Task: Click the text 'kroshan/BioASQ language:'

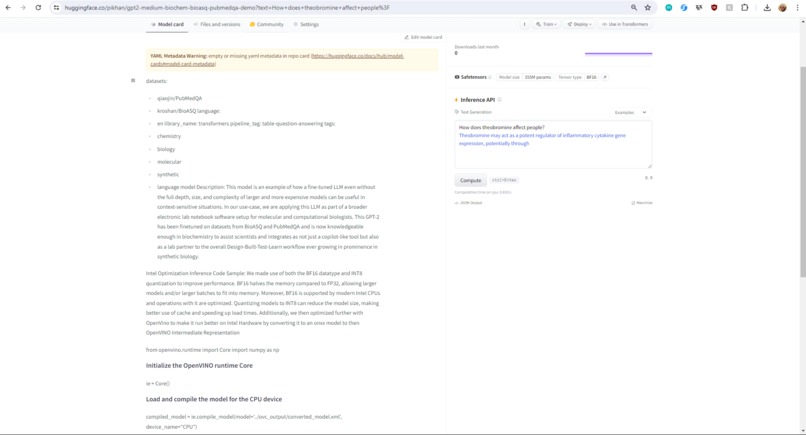Action: 189,111
